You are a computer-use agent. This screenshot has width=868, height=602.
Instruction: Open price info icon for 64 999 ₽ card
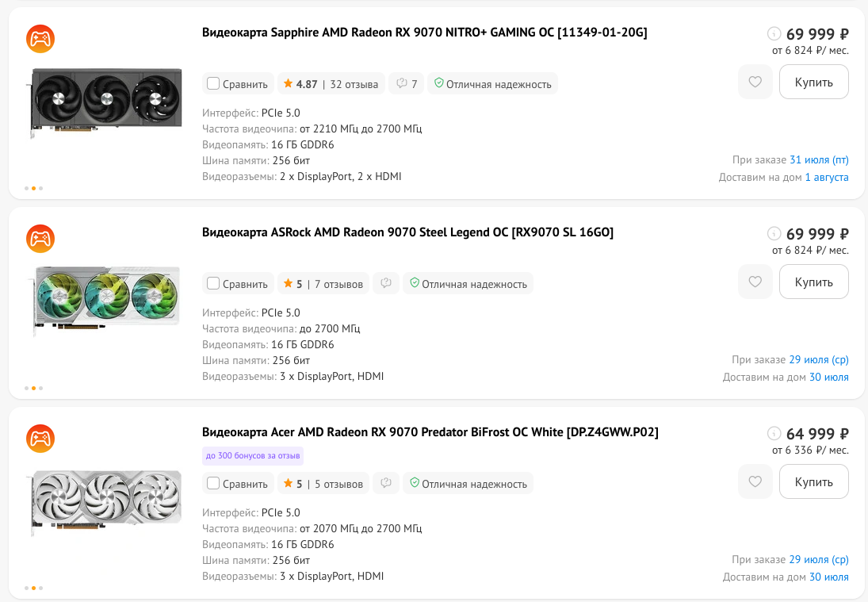point(774,434)
